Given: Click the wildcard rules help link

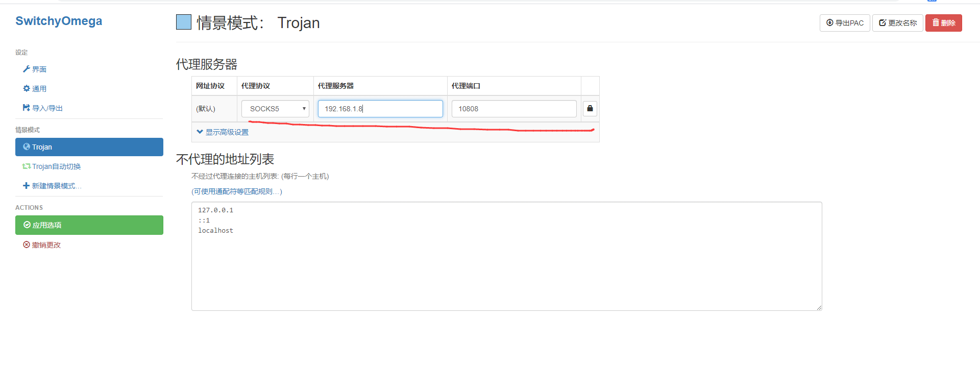Looking at the screenshot, I should coord(236,191).
